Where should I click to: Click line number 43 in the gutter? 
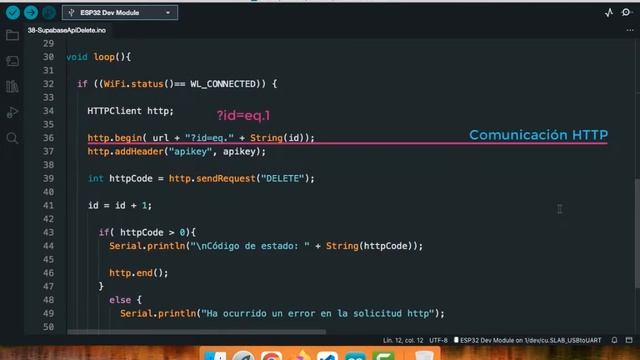(x=48, y=232)
